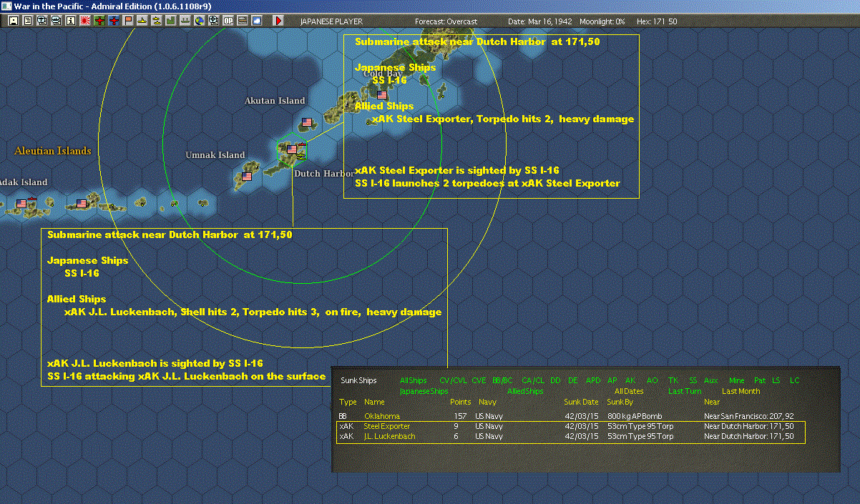Toggle the CA/CL ship type filter

click(x=532, y=380)
